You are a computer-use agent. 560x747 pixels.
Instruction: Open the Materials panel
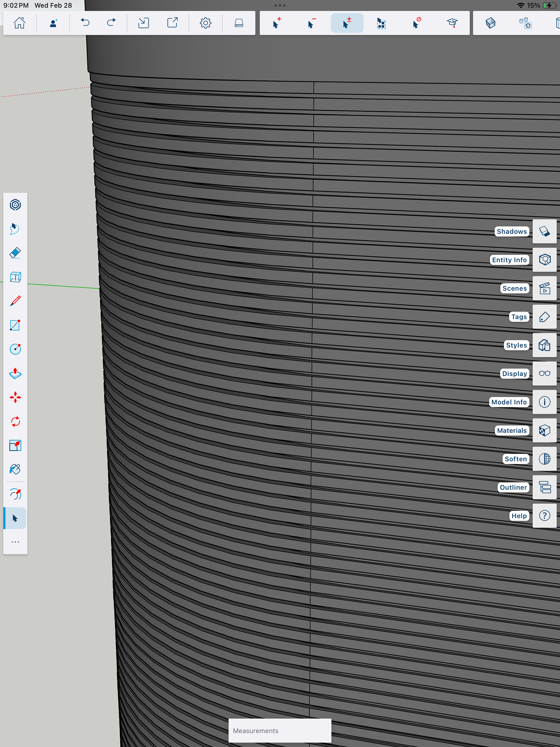tap(545, 431)
